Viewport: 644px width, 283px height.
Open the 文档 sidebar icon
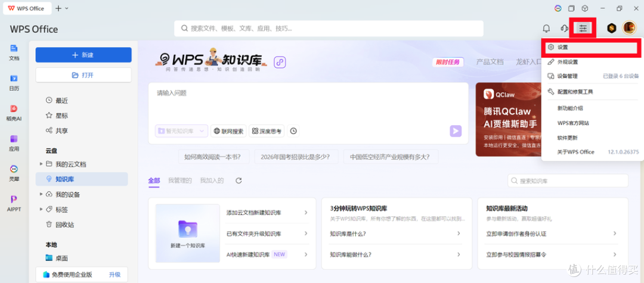tap(14, 52)
